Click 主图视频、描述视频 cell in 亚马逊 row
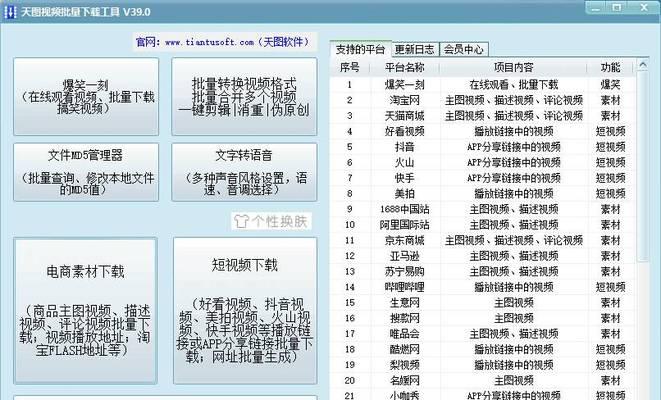The width and height of the screenshot is (661, 400). point(513,256)
